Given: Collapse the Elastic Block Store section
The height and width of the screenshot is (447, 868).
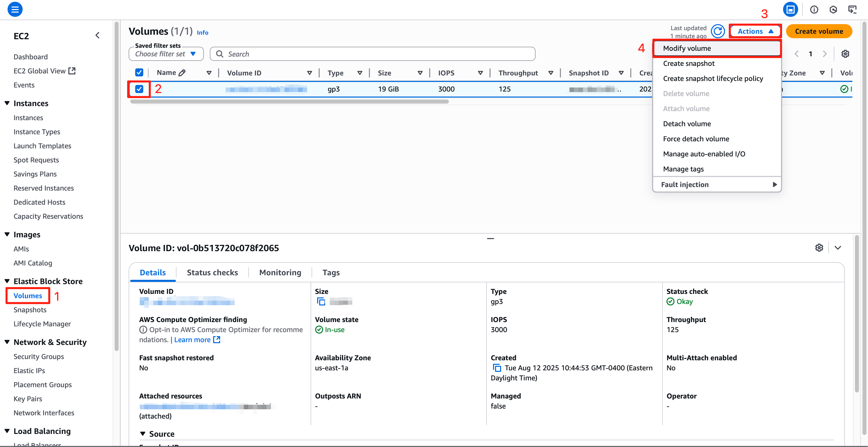Looking at the screenshot, I should tap(7, 281).
